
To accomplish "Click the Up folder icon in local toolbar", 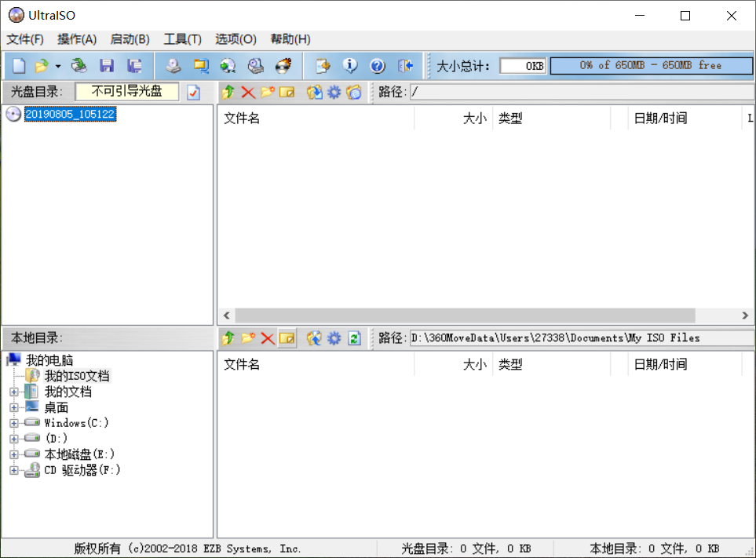I will [x=228, y=338].
